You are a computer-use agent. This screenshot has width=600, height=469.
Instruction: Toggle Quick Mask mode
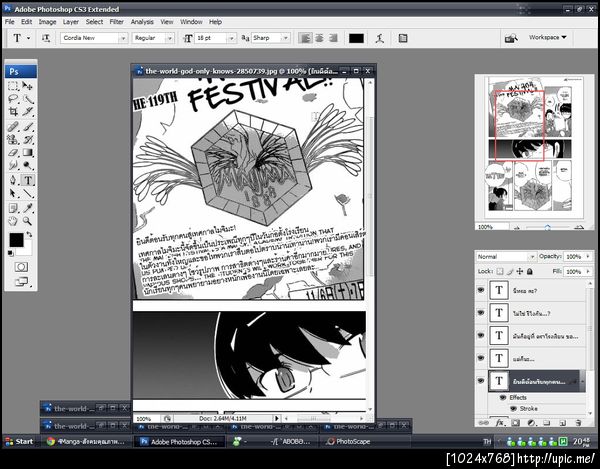coord(21,267)
